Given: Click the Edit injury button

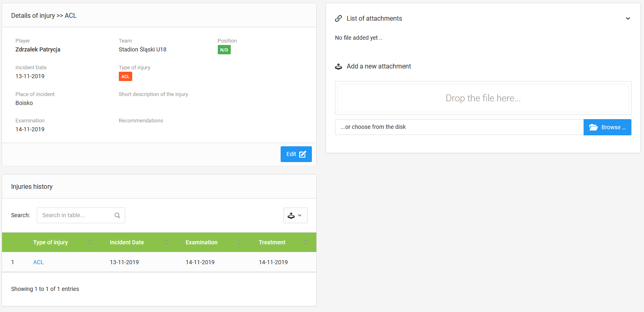Looking at the screenshot, I should click(x=296, y=154).
